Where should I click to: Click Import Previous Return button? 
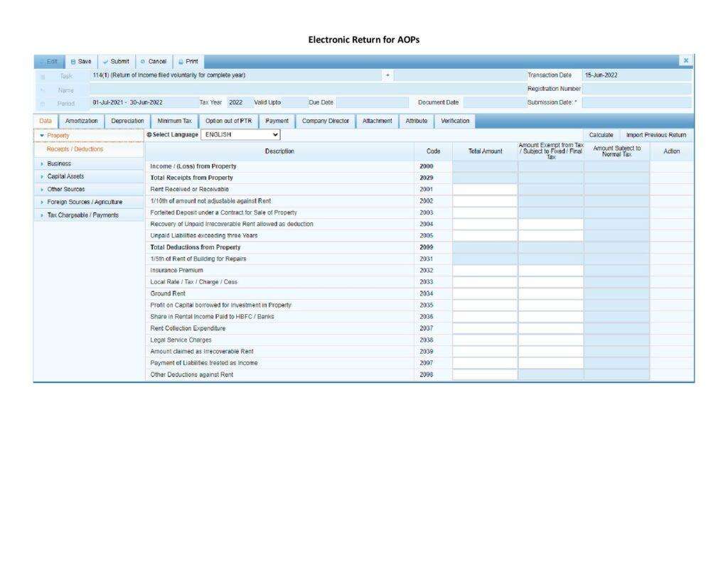[x=655, y=134]
